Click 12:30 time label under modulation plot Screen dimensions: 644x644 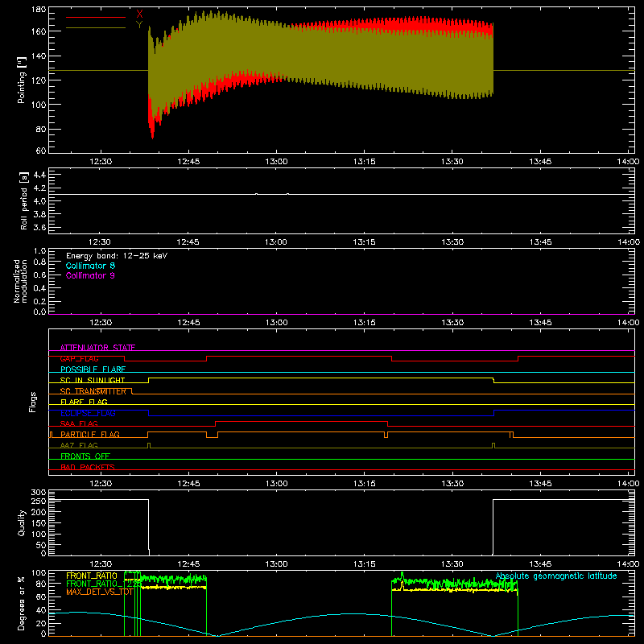coord(101,323)
